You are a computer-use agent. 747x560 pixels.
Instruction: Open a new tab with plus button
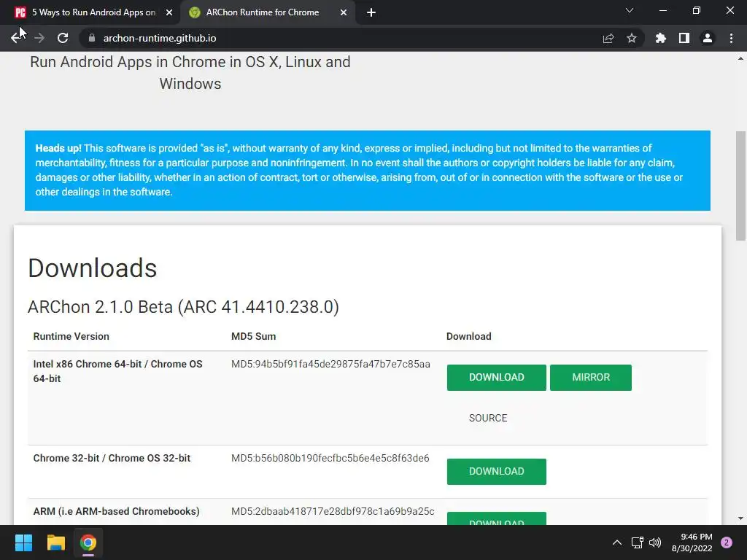[371, 12]
